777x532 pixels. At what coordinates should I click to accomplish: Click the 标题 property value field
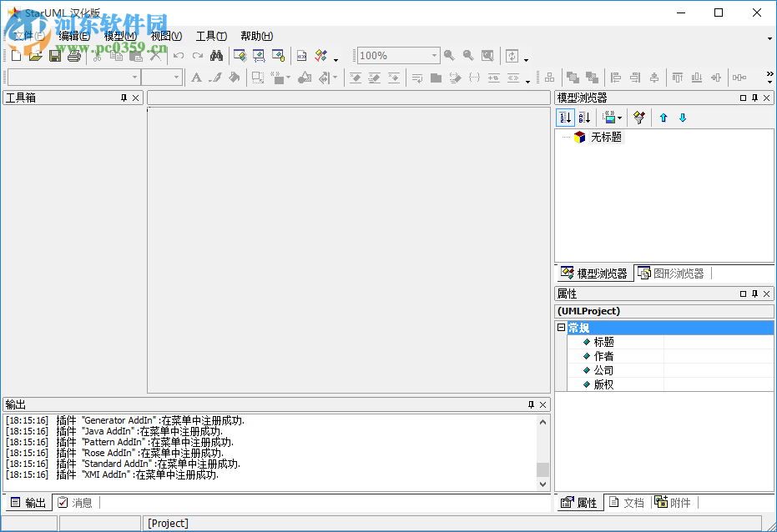click(x=718, y=342)
